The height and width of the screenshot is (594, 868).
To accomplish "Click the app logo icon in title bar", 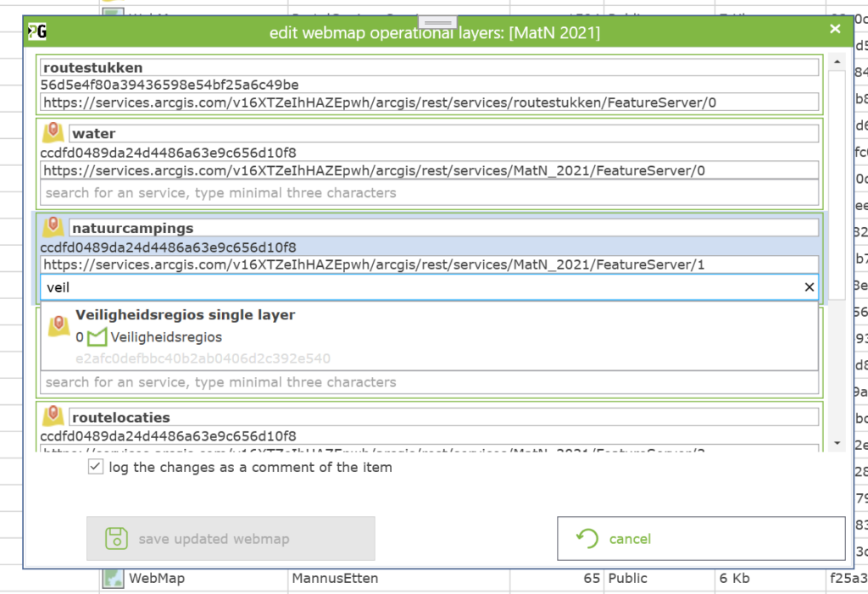I will tap(37, 31).
